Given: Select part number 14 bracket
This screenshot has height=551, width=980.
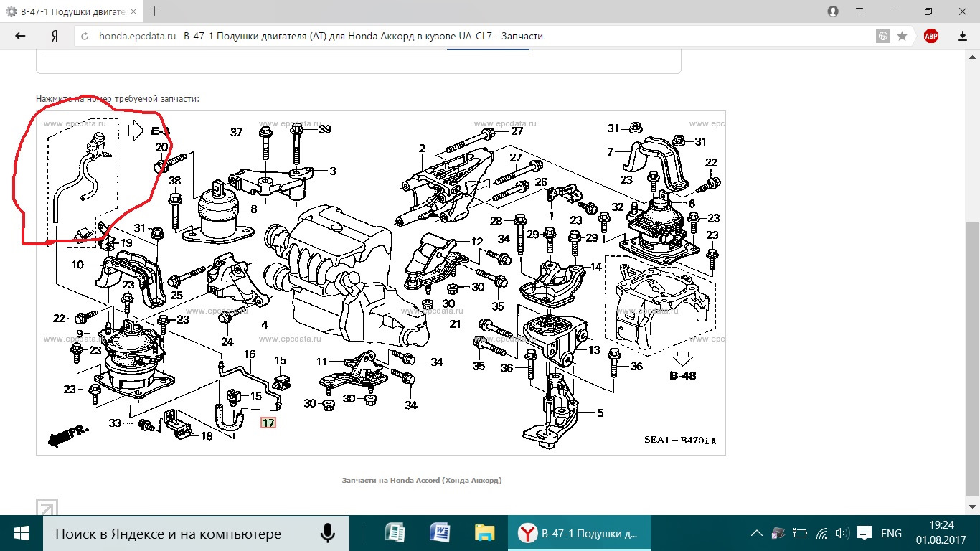Looking at the screenshot, I should point(595,267).
